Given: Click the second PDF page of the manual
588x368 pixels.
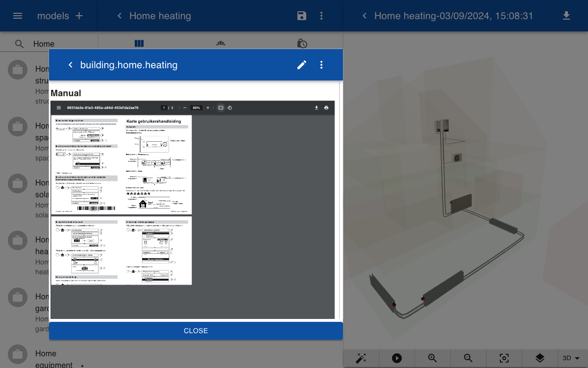Looking at the screenshot, I should coord(122,251).
